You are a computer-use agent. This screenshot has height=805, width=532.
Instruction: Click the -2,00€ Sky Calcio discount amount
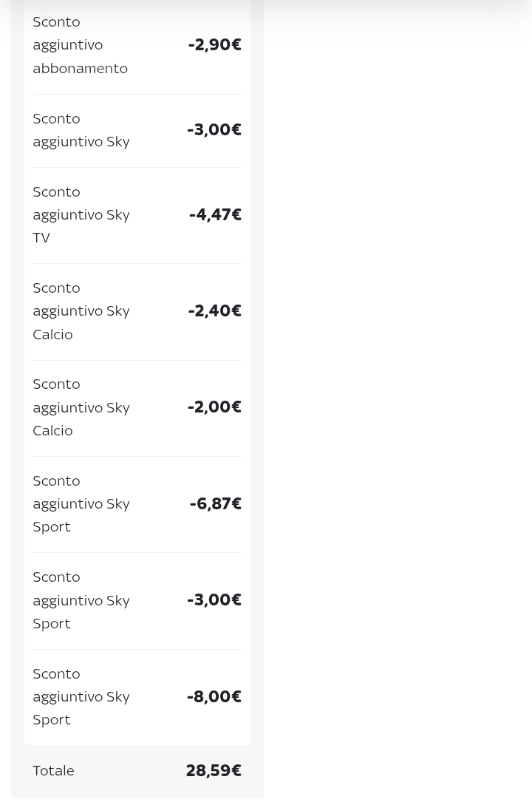(214, 407)
